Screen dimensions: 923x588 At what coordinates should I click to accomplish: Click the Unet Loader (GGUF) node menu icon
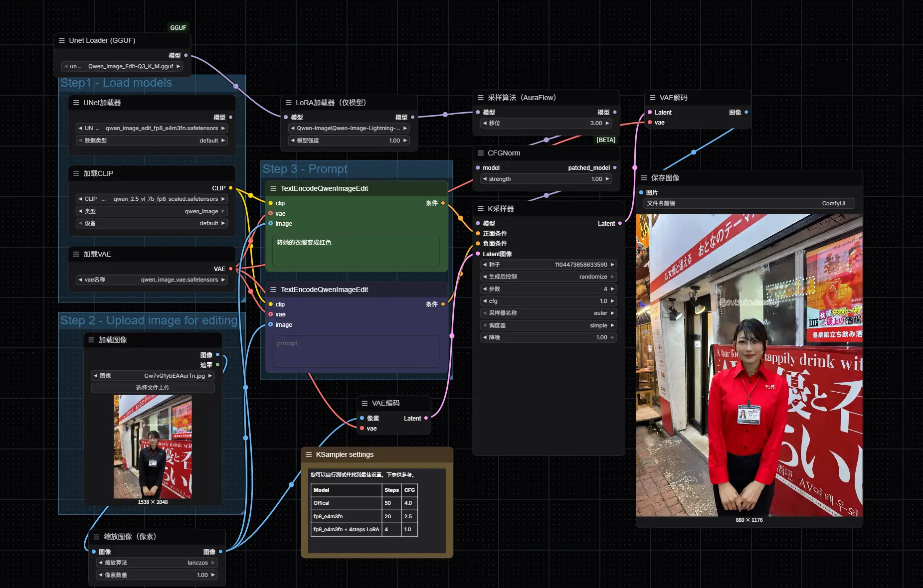[x=62, y=41]
